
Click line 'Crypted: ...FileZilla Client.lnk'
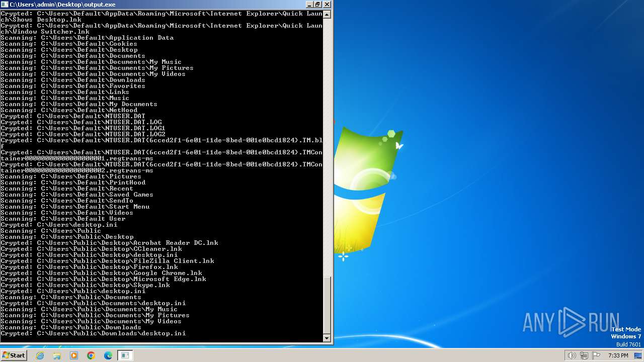107,261
